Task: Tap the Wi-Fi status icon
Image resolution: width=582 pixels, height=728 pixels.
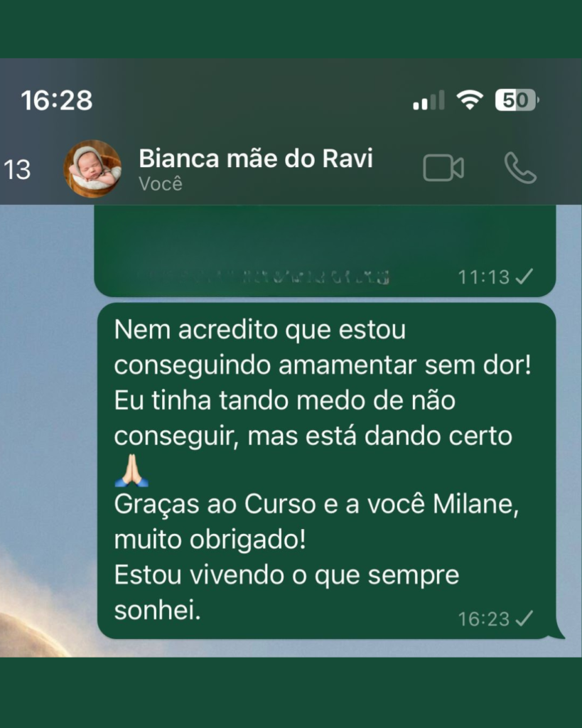Action: [x=469, y=100]
